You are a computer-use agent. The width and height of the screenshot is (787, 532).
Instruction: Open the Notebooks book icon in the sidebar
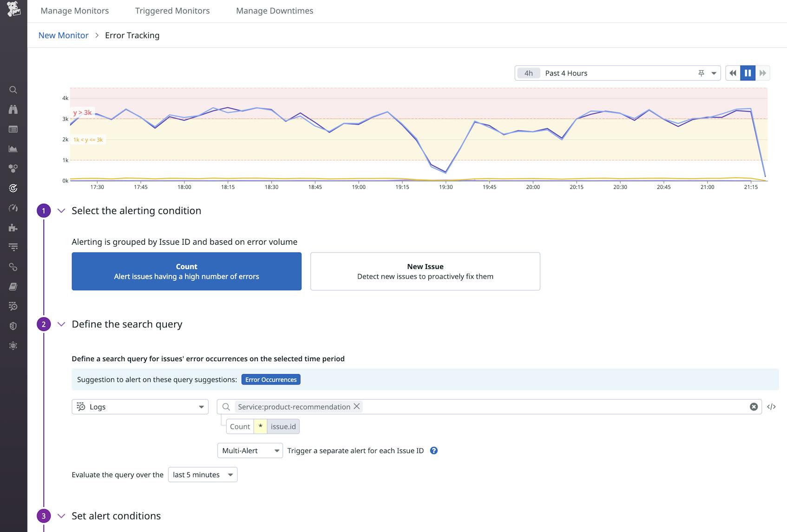pyautogui.click(x=13, y=286)
